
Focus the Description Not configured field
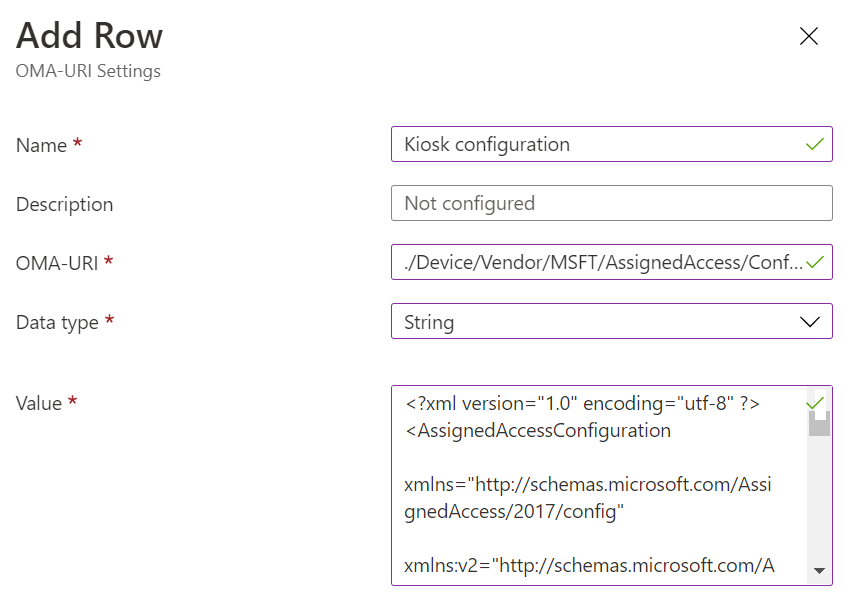611,203
